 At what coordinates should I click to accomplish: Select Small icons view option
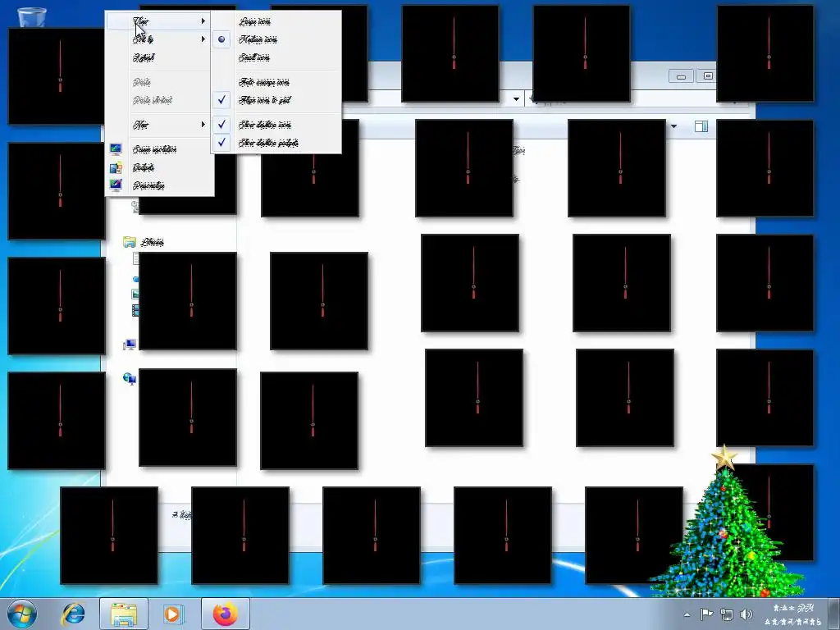coord(276,57)
